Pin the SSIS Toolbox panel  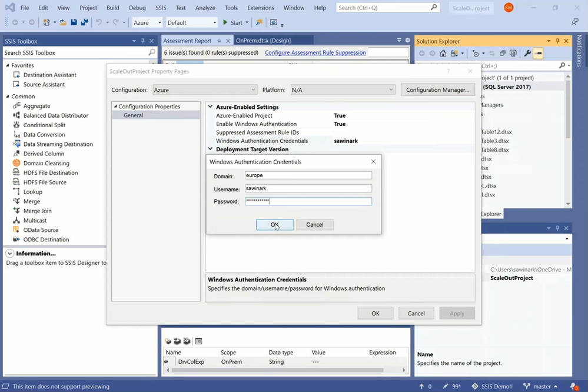point(142,41)
